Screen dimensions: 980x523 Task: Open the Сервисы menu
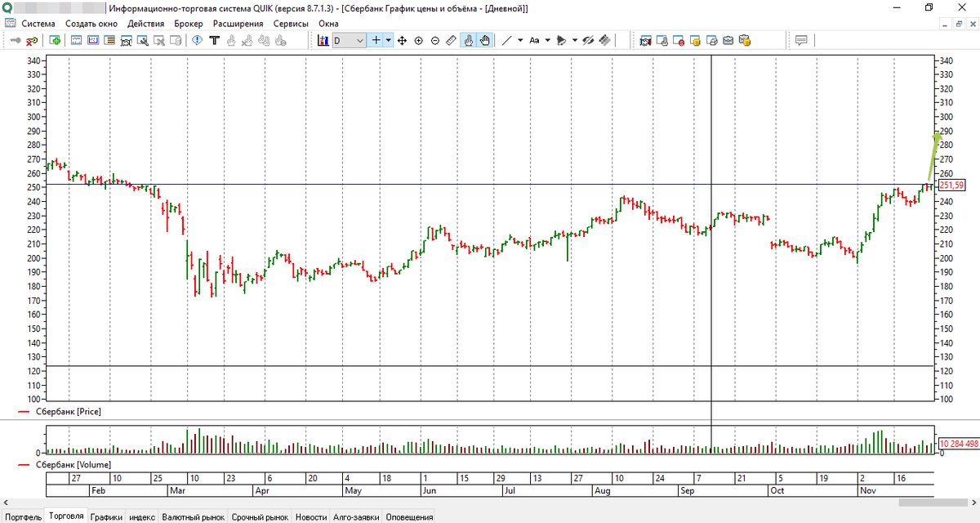click(291, 24)
